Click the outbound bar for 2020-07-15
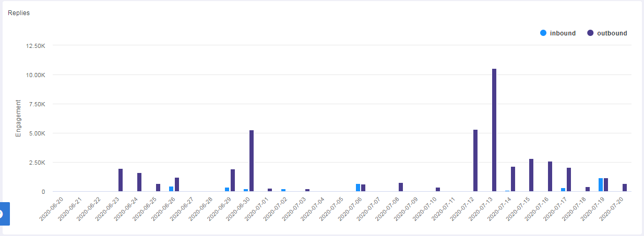The height and width of the screenshot is (236, 644). tap(531, 175)
